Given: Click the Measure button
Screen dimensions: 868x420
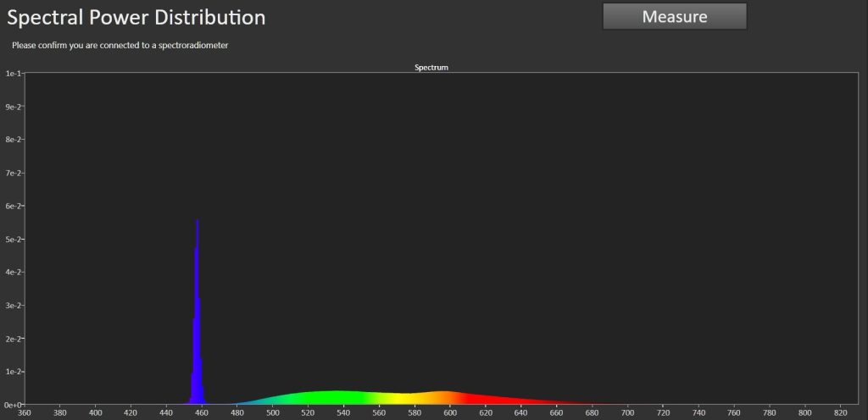Looking at the screenshot, I should [x=674, y=16].
